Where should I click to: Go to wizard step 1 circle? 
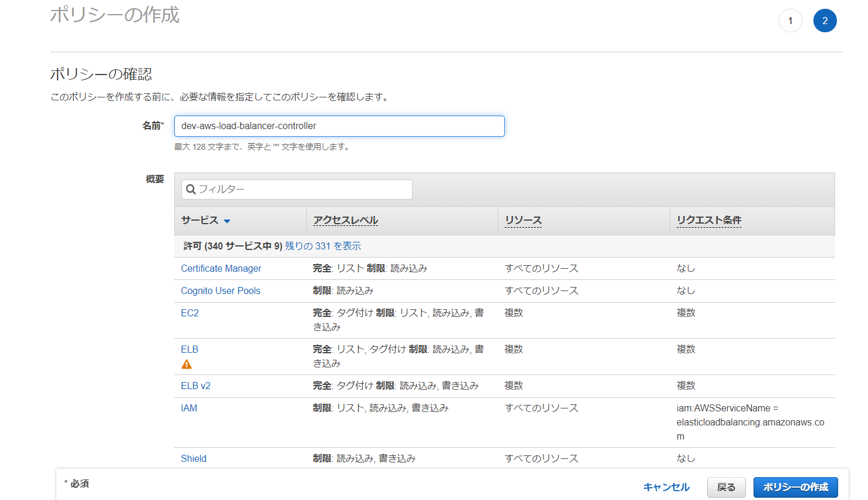790,21
